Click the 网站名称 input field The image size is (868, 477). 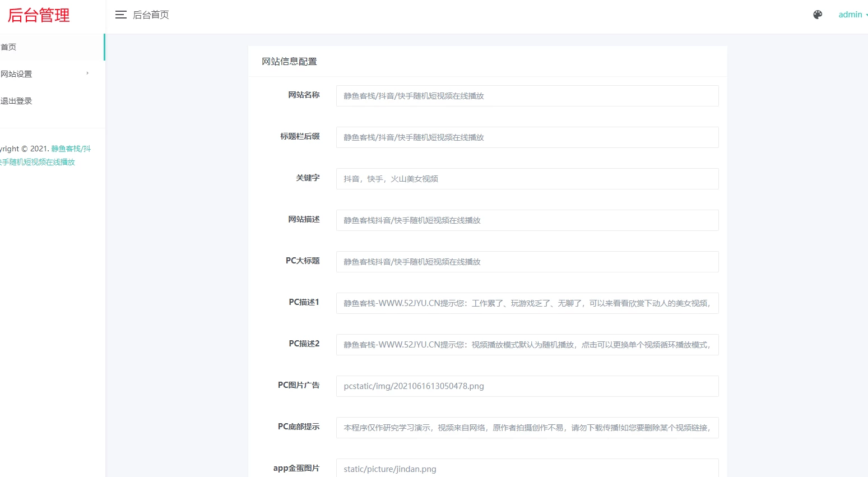[527, 96]
